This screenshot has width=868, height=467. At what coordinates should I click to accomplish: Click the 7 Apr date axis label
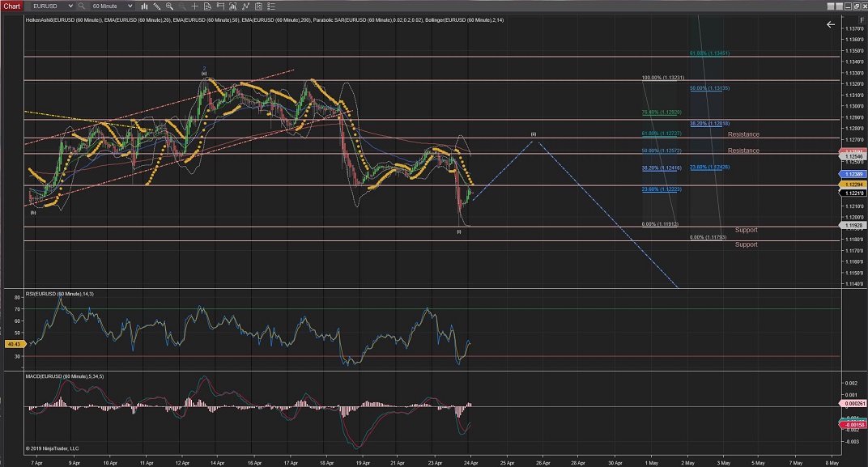point(37,463)
